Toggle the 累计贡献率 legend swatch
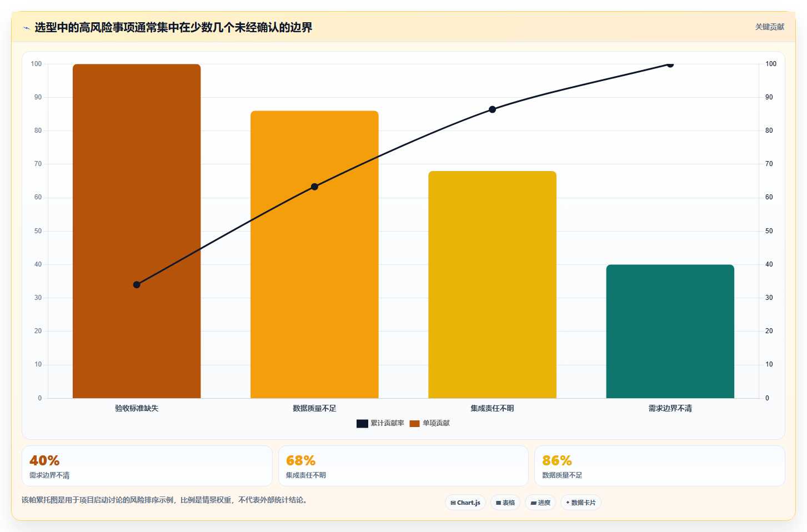Viewport: 807px width, 532px height. coord(362,424)
